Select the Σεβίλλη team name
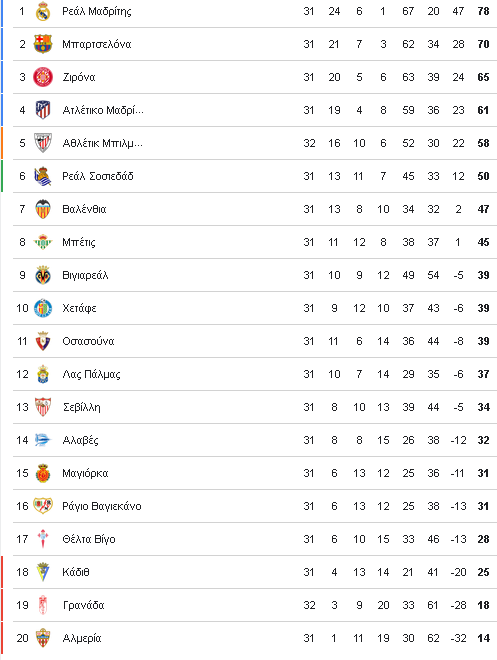This screenshot has width=497, height=660. tap(82, 407)
